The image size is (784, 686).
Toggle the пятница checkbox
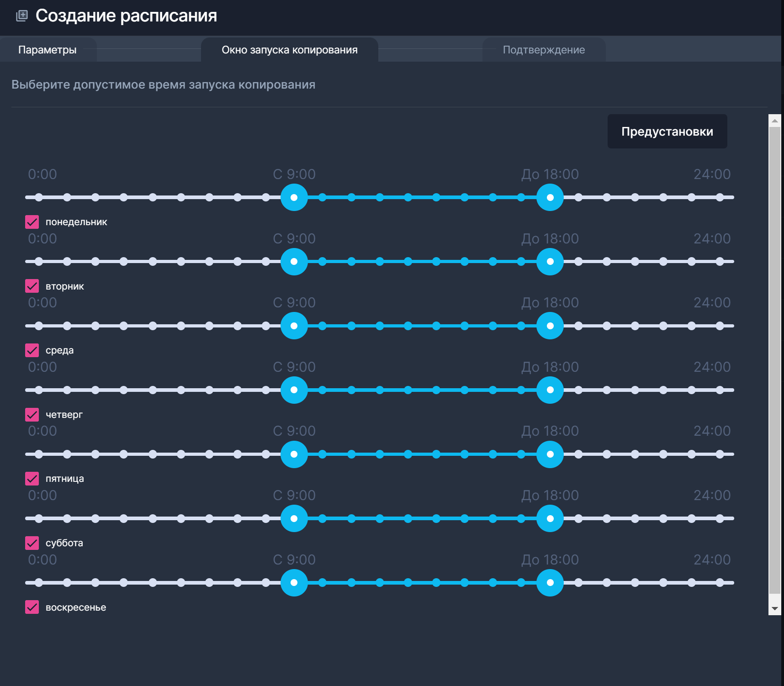tap(32, 479)
